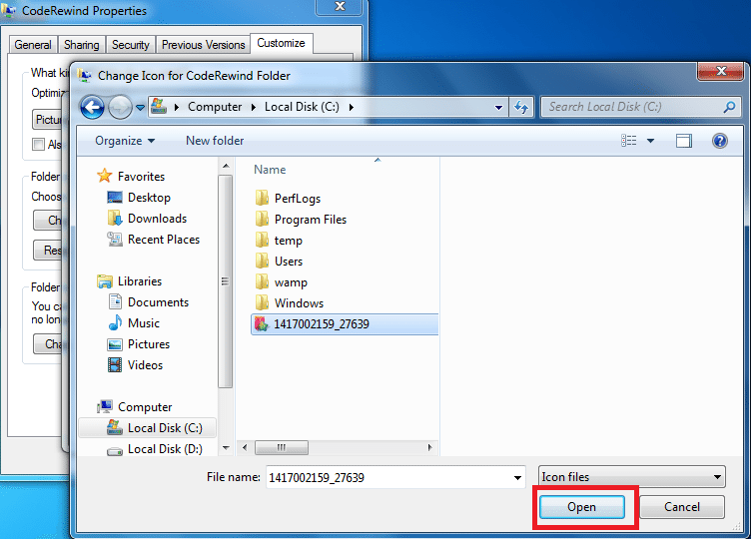Sort by the Name column header
This screenshot has height=539, width=756.
(270, 170)
